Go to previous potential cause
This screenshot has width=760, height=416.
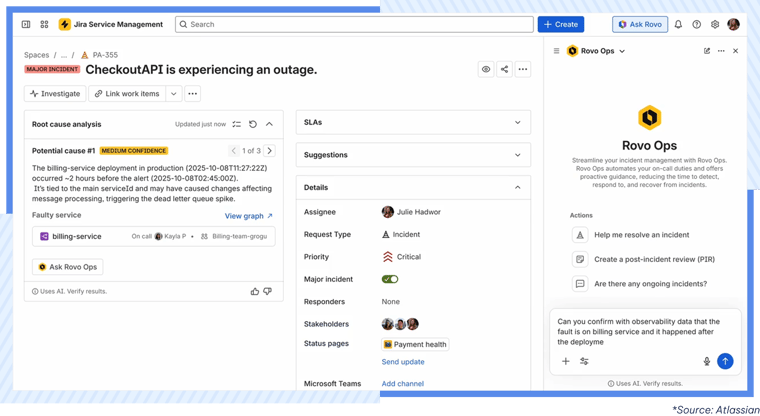[234, 151]
